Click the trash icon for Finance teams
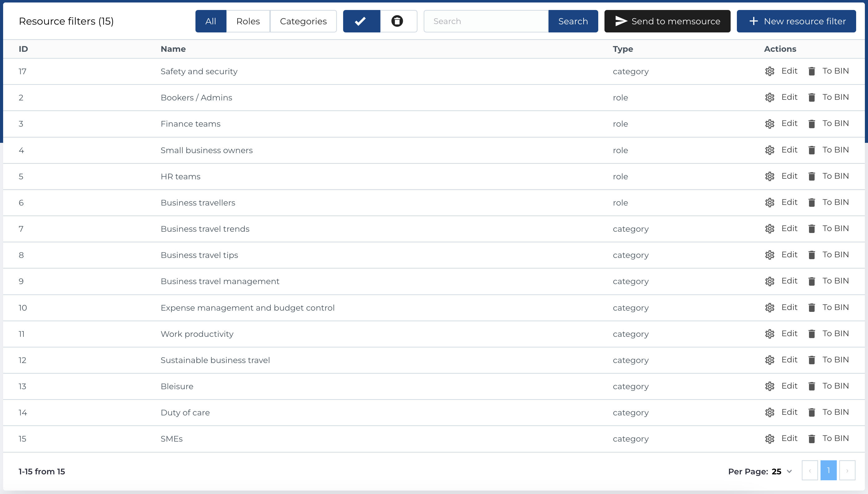 pos(812,123)
